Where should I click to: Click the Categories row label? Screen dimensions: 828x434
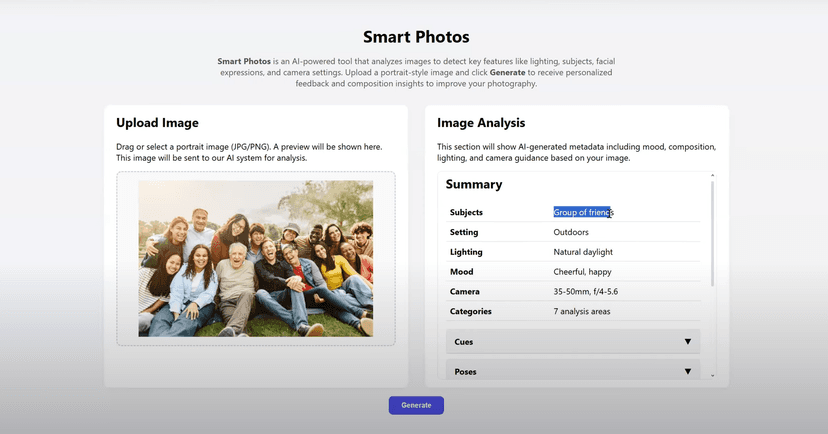(471, 312)
